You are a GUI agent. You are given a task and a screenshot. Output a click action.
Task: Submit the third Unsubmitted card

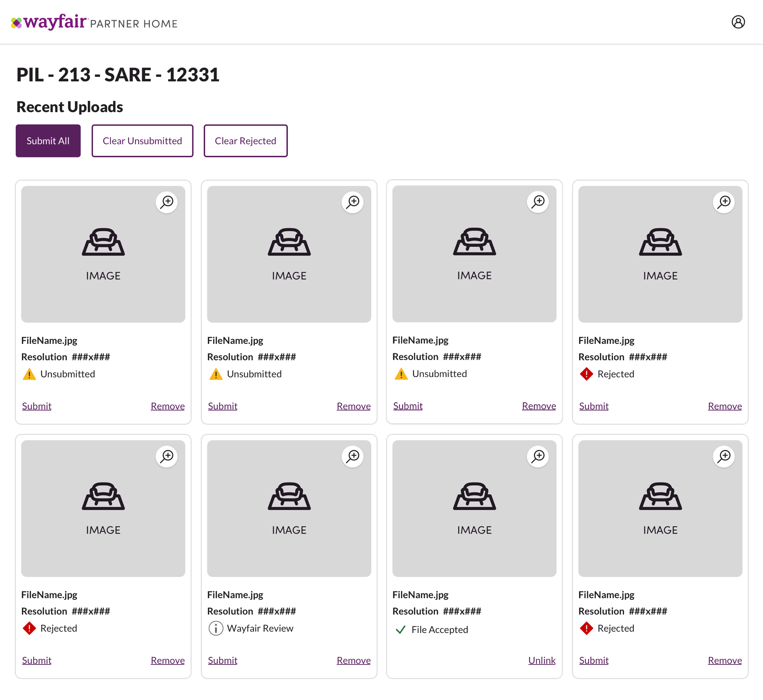408,406
